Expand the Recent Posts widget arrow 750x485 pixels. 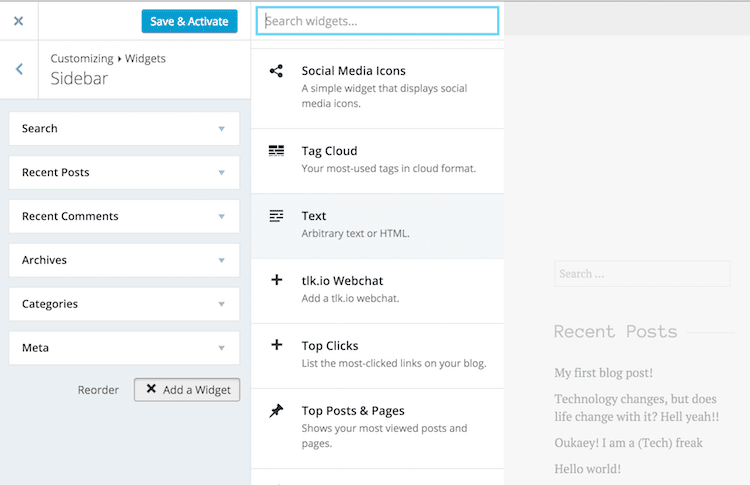coord(221,173)
